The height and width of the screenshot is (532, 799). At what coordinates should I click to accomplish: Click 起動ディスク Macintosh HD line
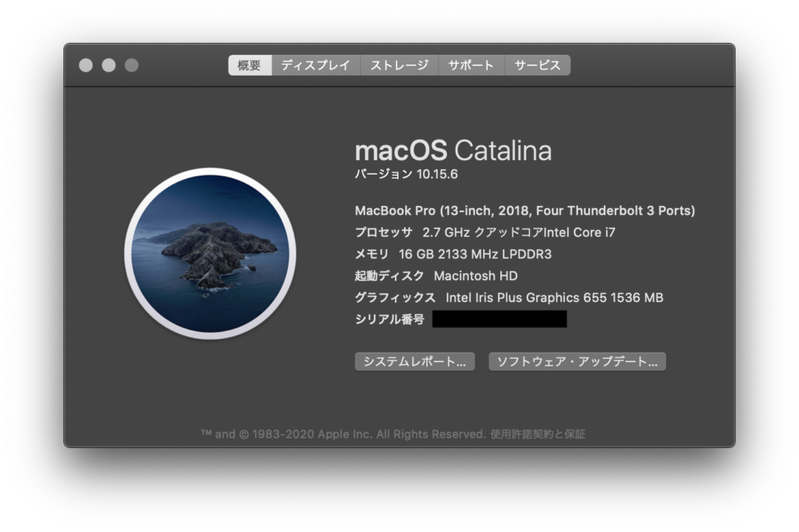point(436,275)
